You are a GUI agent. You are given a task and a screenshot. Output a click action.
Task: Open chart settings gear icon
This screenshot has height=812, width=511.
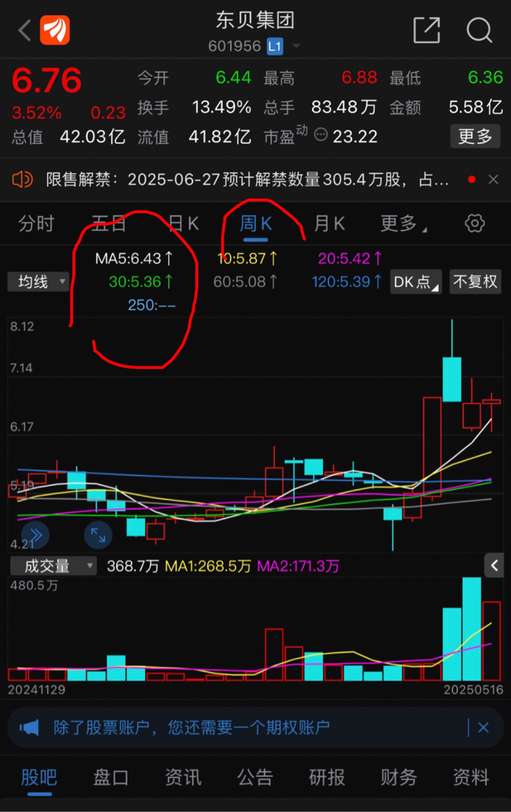coord(474,224)
